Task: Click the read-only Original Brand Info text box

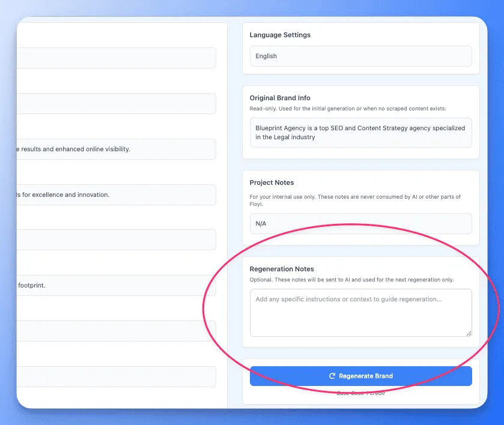Action: [x=360, y=133]
